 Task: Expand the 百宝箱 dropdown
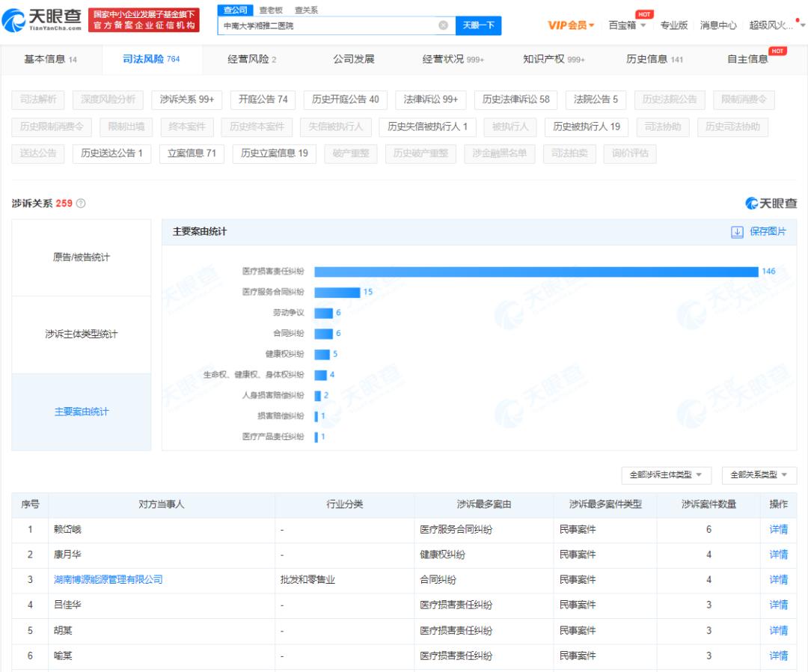pyautogui.click(x=622, y=25)
